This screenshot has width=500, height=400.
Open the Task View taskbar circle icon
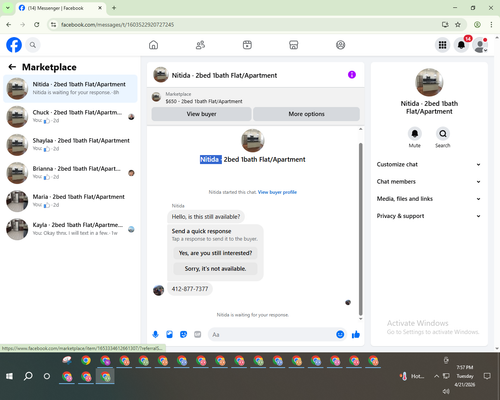click(x=47, y=376)
